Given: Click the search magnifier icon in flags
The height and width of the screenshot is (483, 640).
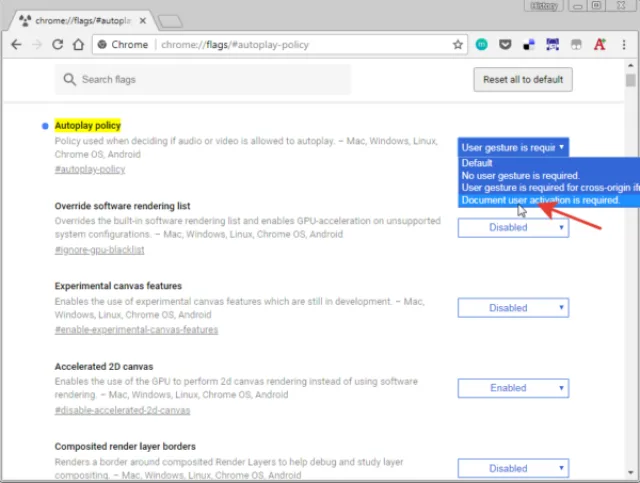Looking at the screenshot, I should pos(69,79).
